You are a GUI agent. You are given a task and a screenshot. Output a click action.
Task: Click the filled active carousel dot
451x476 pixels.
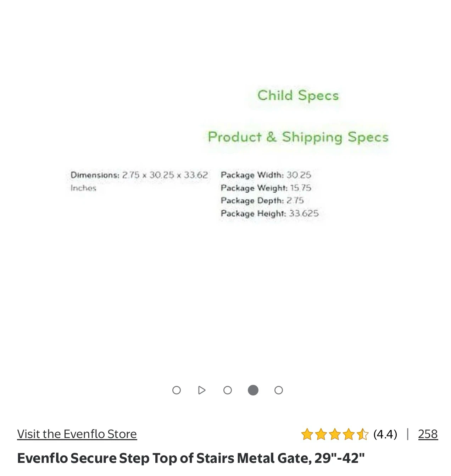tap(253, 390)
